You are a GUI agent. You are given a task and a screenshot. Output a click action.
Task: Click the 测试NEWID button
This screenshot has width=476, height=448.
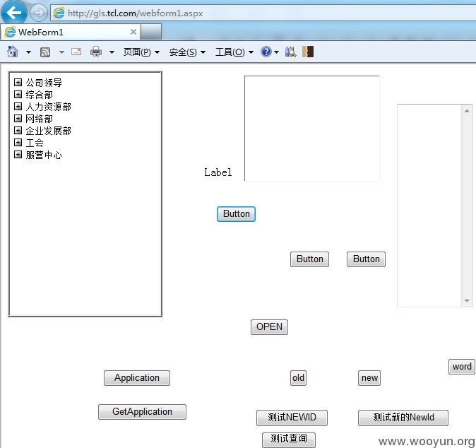pyautogui.click(x=292, y=418)
